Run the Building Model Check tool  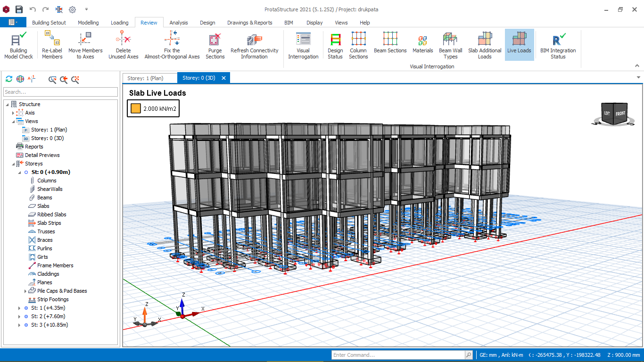coord(19,45)
